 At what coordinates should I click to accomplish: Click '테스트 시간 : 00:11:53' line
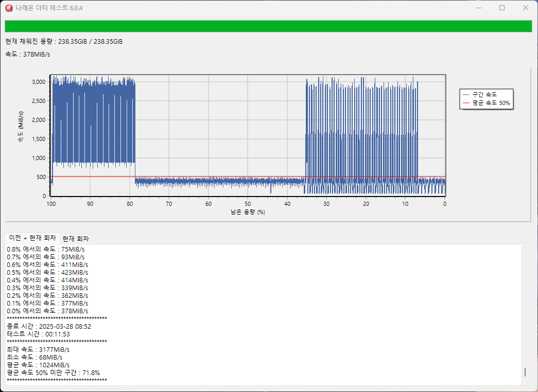pyautogui.click(x=39, y=334)
